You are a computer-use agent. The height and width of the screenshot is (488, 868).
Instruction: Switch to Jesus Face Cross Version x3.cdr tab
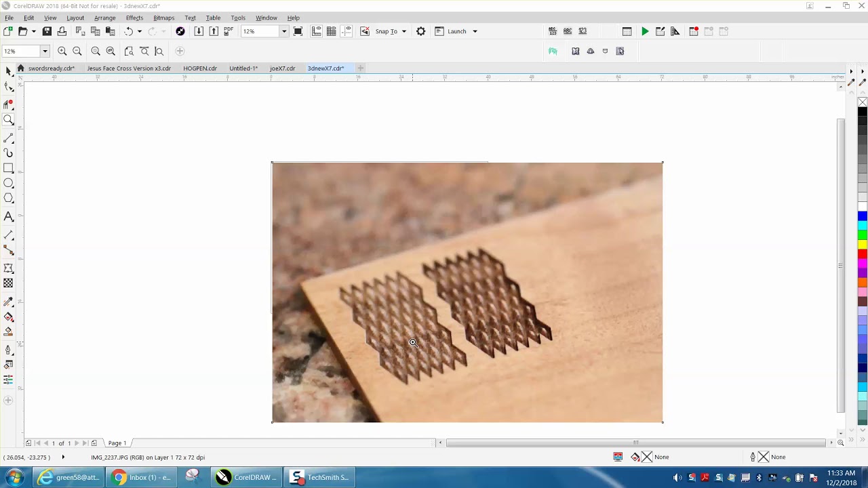pos(129,68)
